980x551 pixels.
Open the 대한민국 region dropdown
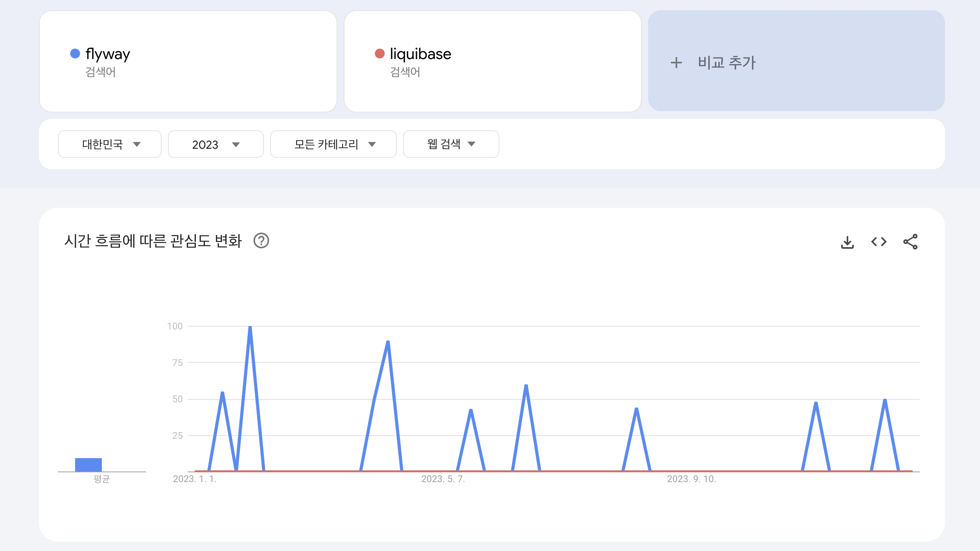click(110, 144)
